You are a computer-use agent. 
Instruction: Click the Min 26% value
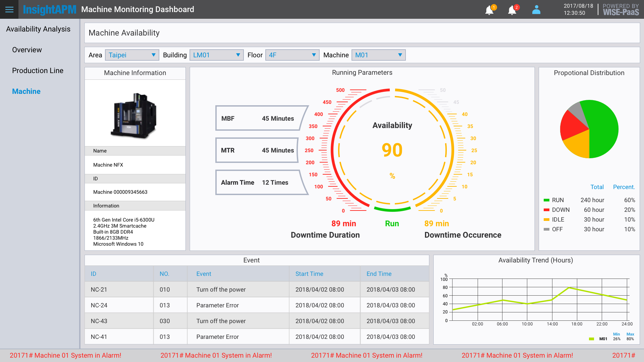pyautogui.click(x=616, y=339)
